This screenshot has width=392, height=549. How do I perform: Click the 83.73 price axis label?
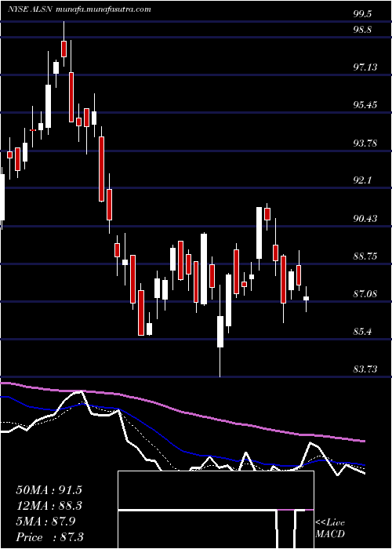pyautogui.click(x=365, y=369)
